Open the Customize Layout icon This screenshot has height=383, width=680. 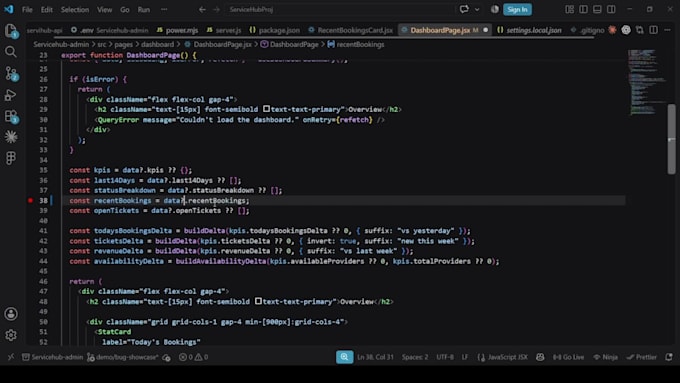point(569,9)
